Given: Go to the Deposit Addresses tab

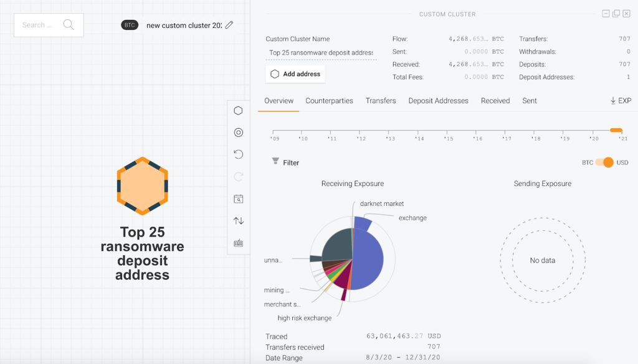Looking at the screenshot, I should 438,101.
